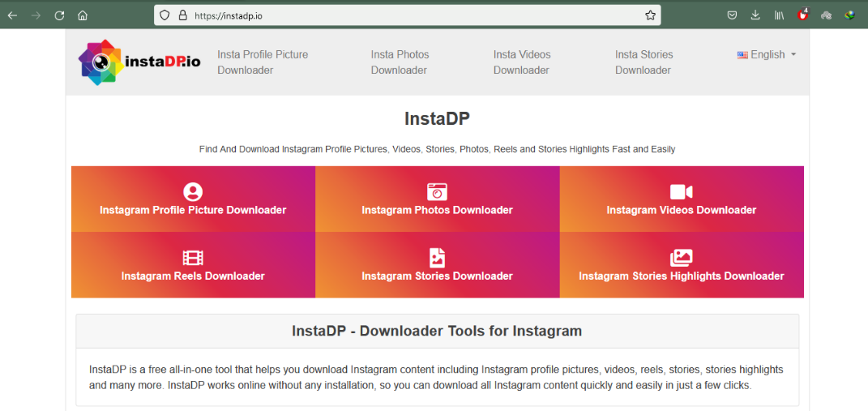Open the browser home page icon
Viewport: 868px width, 411px height.
coord(83,15)
